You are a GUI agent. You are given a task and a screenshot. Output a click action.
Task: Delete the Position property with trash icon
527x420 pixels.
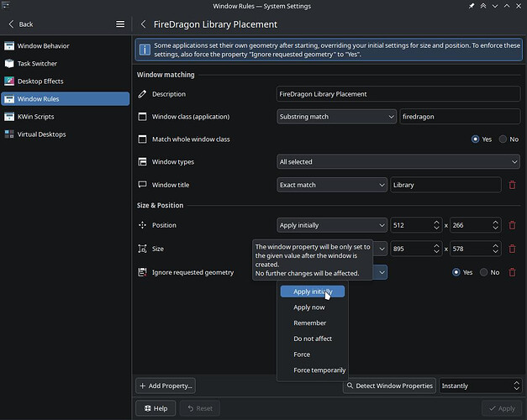[512, 225]
